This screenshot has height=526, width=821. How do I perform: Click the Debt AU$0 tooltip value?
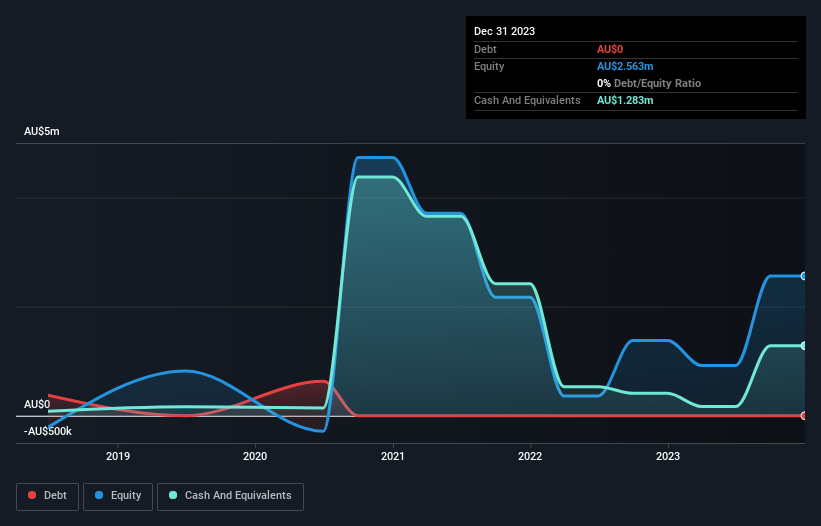coord(610,49)
